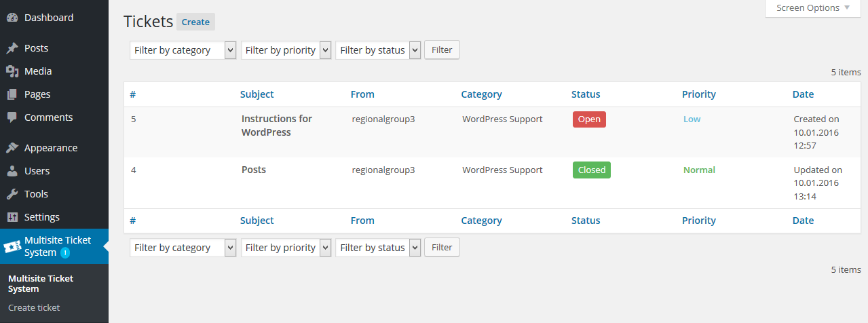
Task: Open the Settings menu item
Action: click(42, 217)
